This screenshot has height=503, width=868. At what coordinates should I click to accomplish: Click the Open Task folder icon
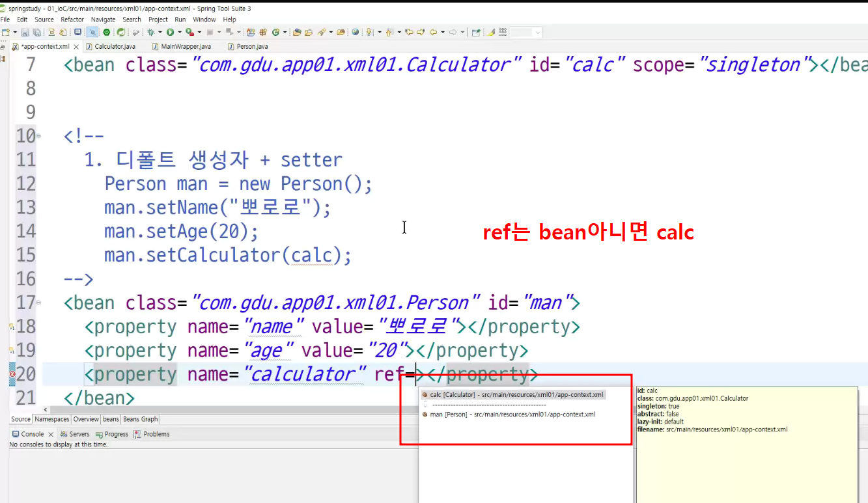pos(297,32)
